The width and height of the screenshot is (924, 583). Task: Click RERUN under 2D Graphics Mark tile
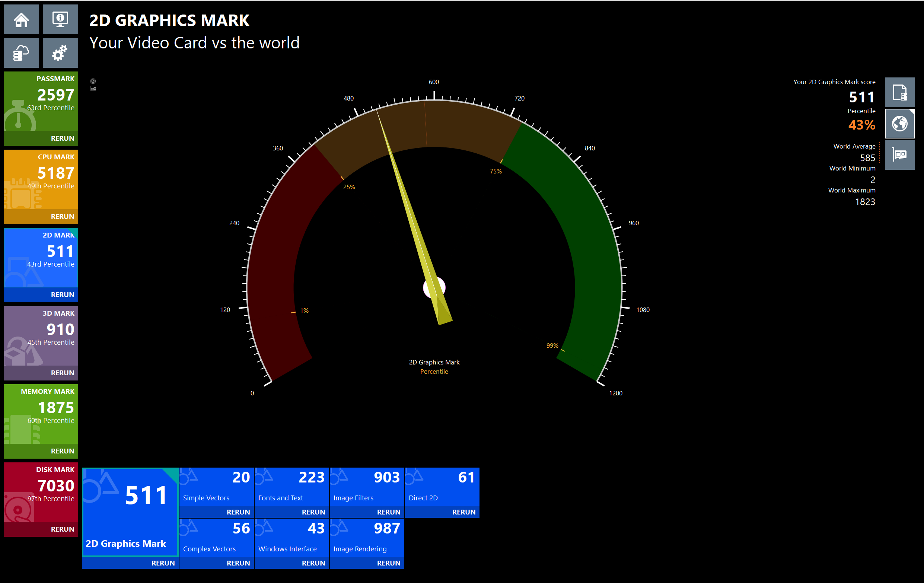163,563
